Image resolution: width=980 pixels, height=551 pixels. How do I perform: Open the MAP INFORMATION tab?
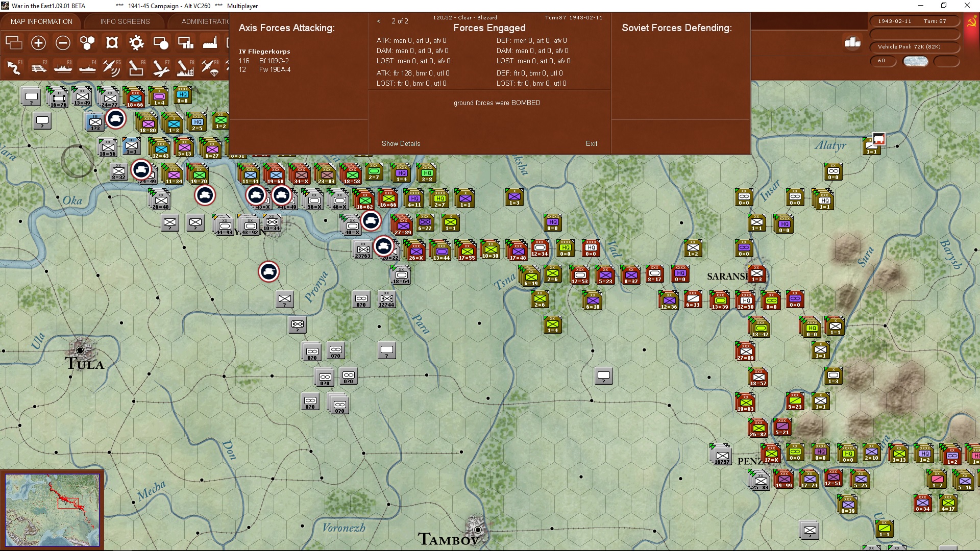[x=41, y=21]
